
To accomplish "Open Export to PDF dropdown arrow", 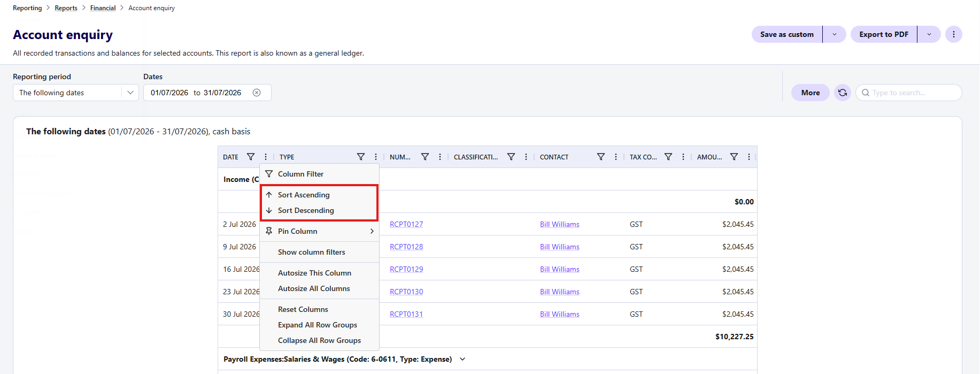I will tap(929, 34).
